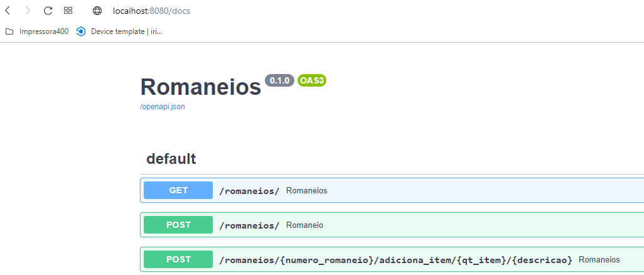Open the Device template bookmark

(x=119, y=31)
